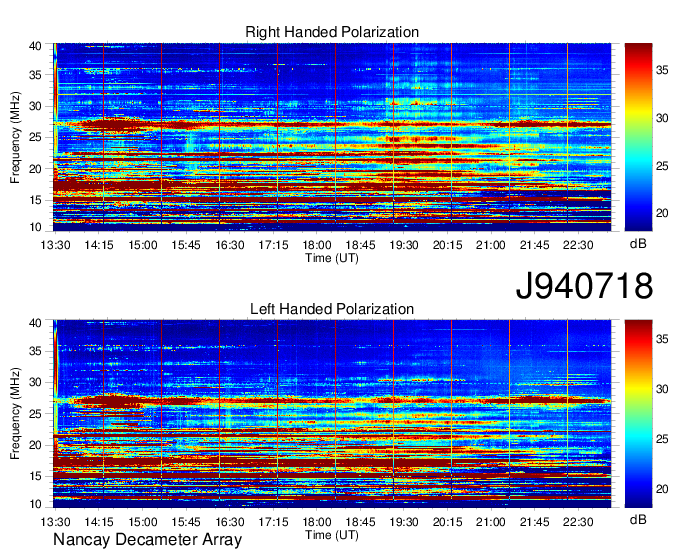Click "Time (UT)" label under Left Handed plot
680x552 pixels.
(x=332, y=535)
